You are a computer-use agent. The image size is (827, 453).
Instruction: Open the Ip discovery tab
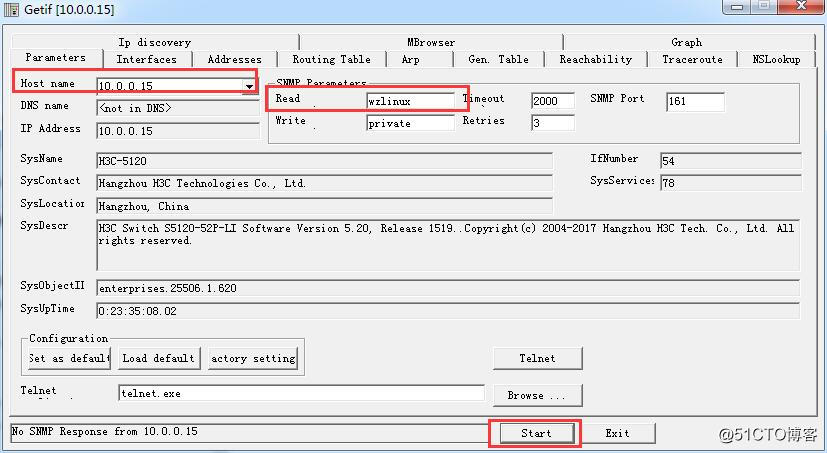pos(155,42)
